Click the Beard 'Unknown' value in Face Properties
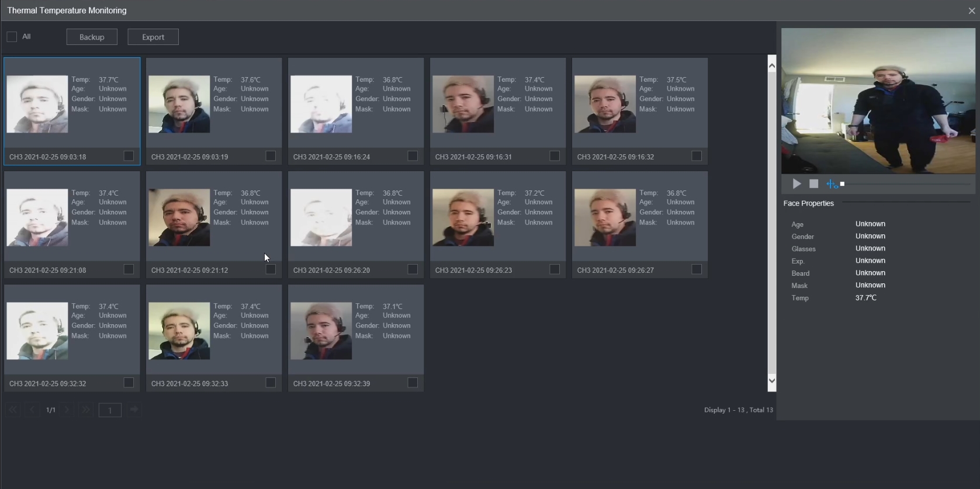This screenshot has width=980, height=489. point(871,273)
